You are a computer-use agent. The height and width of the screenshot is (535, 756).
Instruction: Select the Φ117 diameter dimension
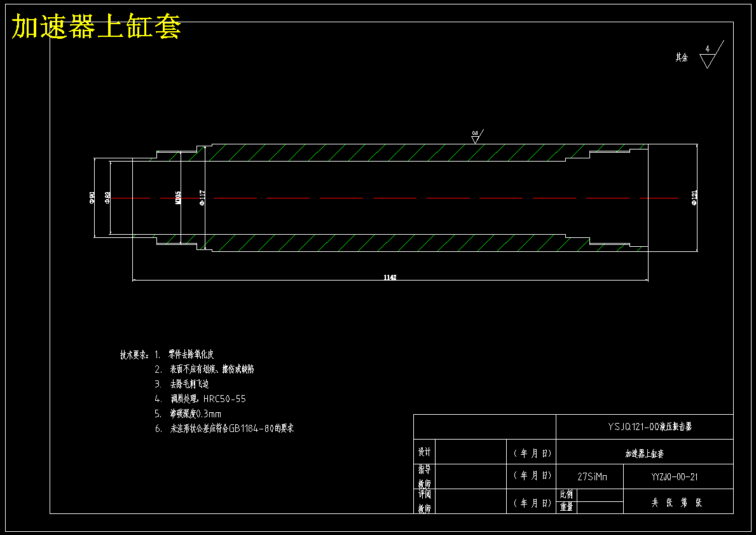(x=202, y=197)
